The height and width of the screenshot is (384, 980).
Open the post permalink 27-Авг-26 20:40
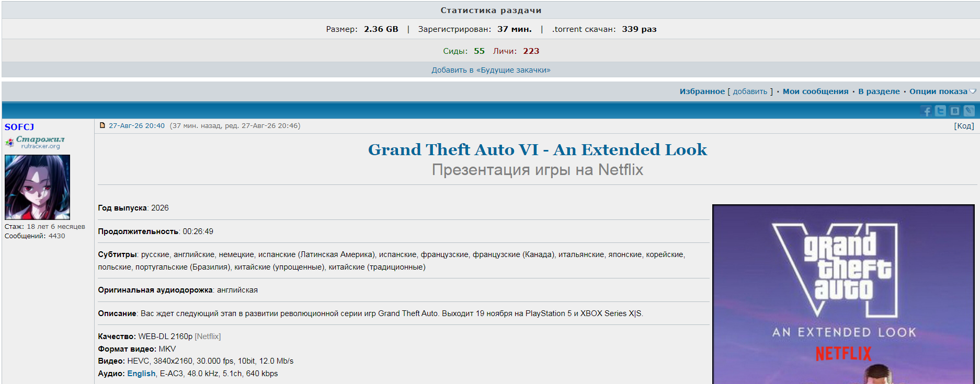point(136,126)
